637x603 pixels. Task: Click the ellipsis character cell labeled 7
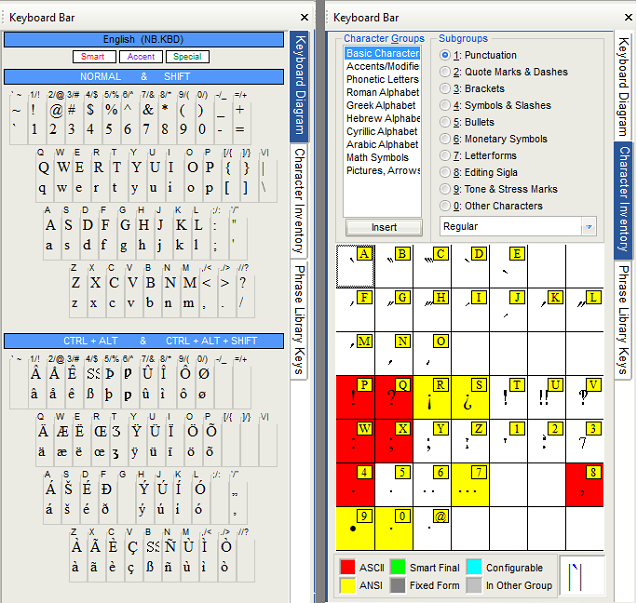(470, 484)
